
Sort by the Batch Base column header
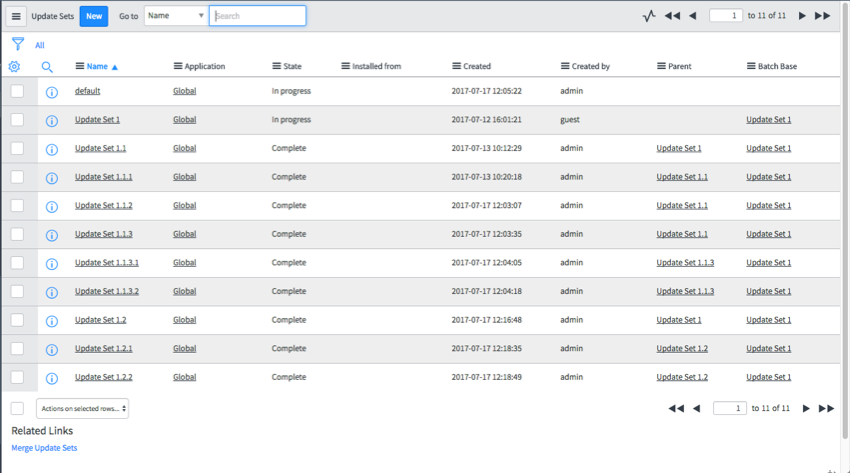777,66
